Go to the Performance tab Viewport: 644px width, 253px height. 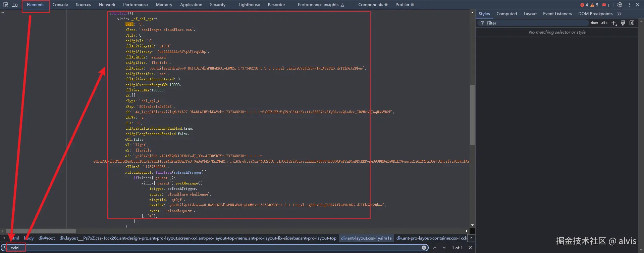coord(135,5)
